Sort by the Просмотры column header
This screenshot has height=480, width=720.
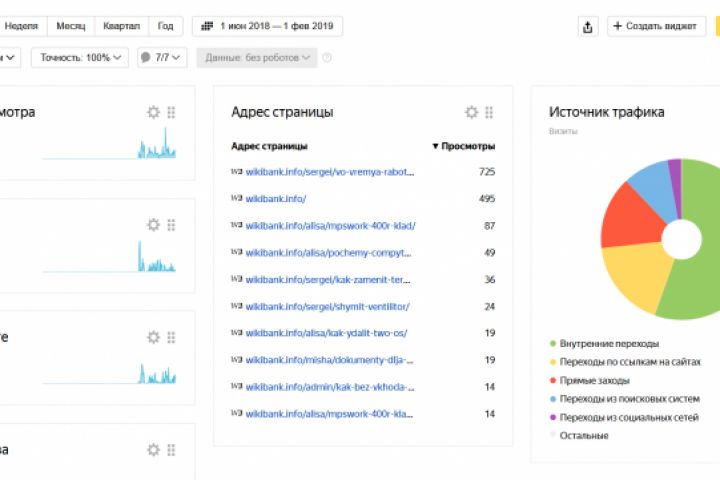[464, 146]
